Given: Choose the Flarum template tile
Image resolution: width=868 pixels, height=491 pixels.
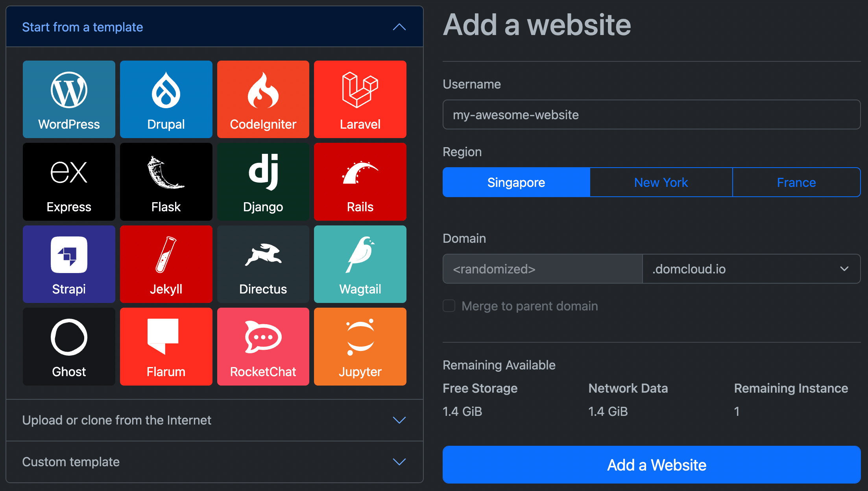Looking at the screenshot, I should (166, 347).
